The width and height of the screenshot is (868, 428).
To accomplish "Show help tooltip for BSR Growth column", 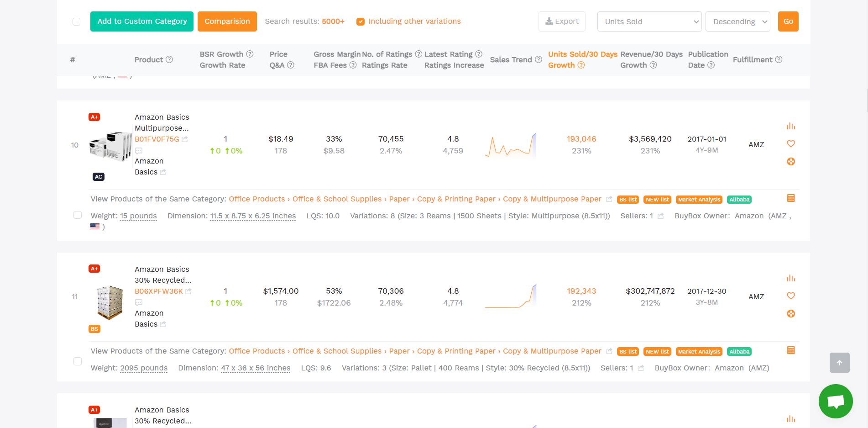I will tap(250, 54).
